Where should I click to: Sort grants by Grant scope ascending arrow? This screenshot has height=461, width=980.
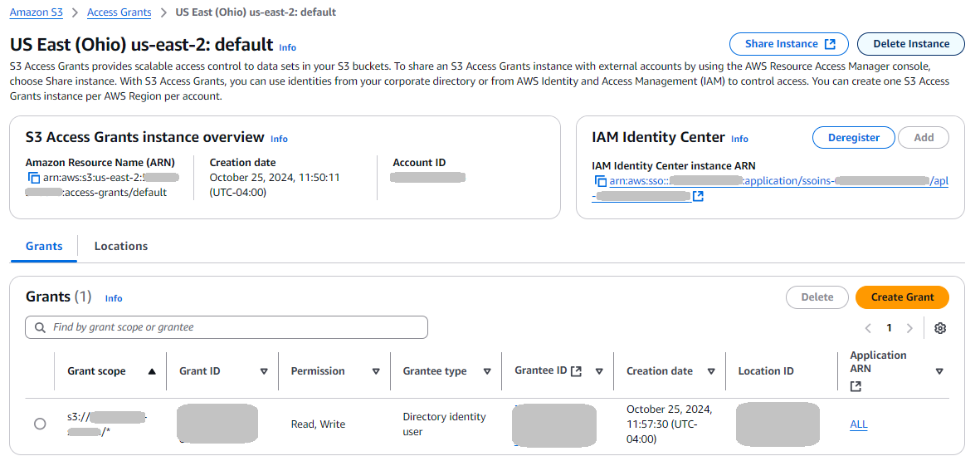152,371
